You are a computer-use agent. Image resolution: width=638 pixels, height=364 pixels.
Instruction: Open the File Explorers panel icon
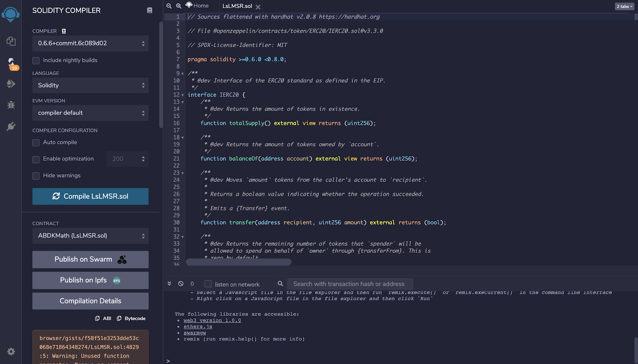[x=11, y=41]
